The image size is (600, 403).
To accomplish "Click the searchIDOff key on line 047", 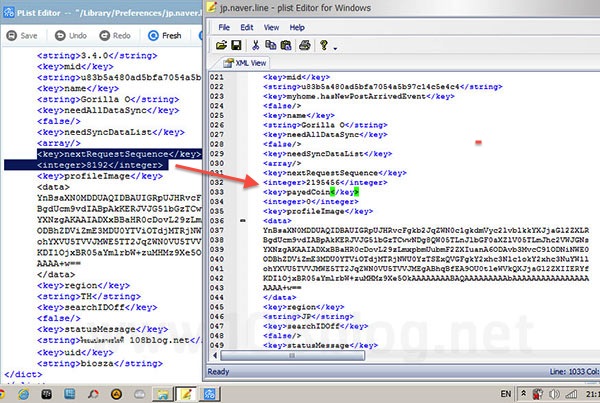I will tap(316, 326).
